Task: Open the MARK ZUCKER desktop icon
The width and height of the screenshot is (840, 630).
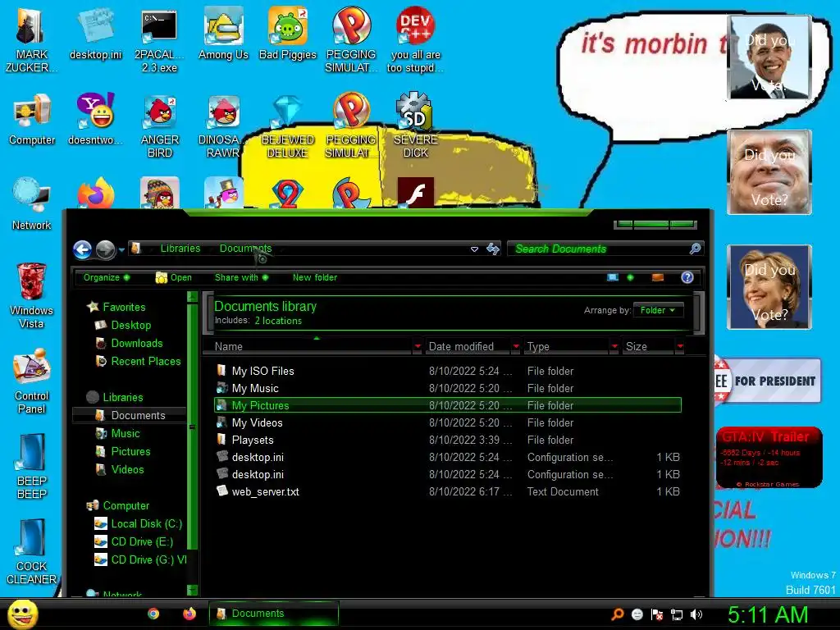Action: click(x=31, y=40)
